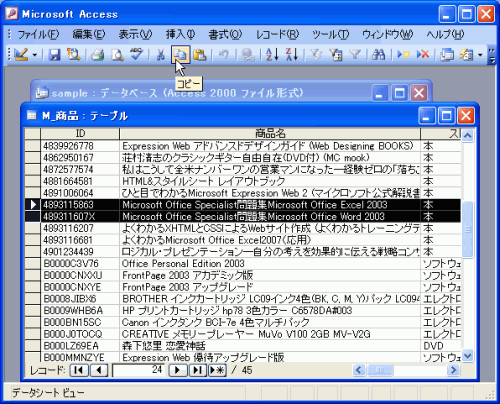The image size is (500, 404).
Task: Click the New Record toolbar icon
Action: 403,54
